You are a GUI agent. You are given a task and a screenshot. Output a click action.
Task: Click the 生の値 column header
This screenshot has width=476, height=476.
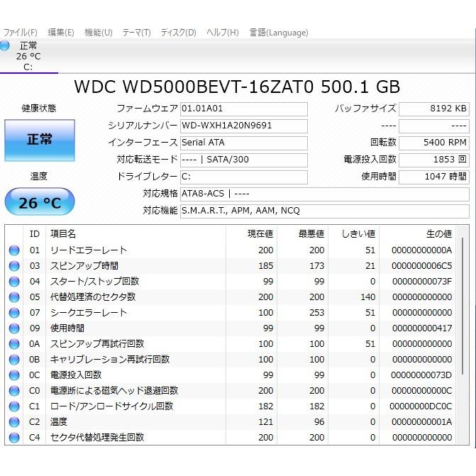pyautogui.click(x=417, y=234)
